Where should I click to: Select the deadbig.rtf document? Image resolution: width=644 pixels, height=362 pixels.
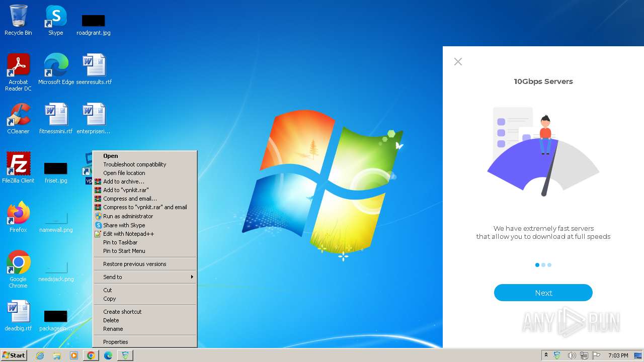tap(18, 316)
